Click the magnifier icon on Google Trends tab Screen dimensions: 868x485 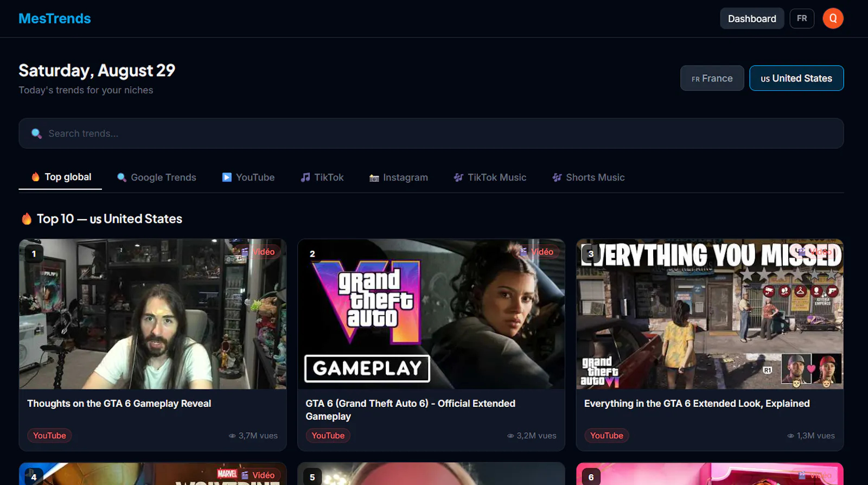122,177
